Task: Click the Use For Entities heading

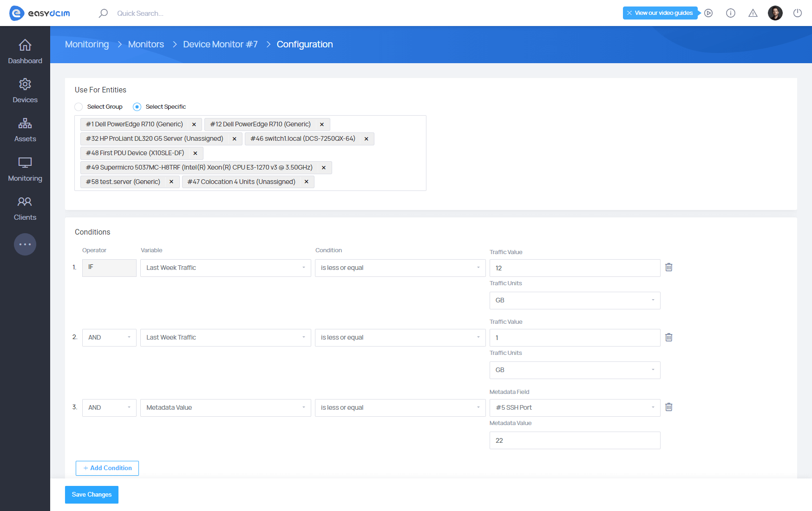Action: click(100, 90)
